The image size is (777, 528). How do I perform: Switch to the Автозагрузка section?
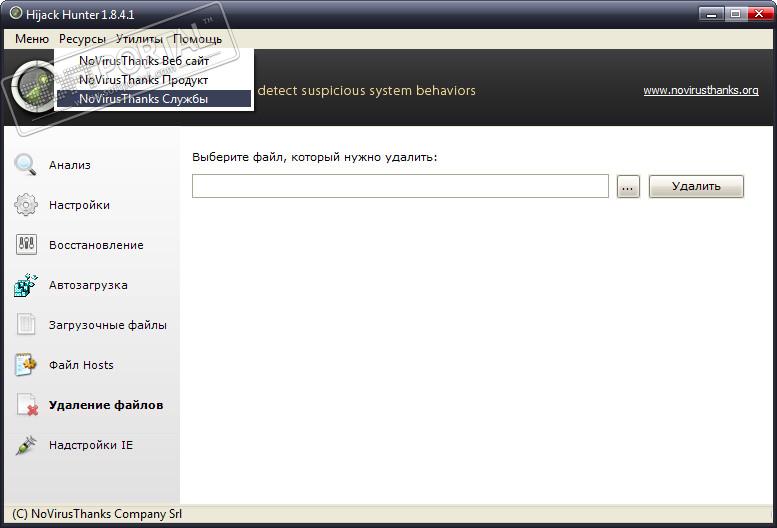[88, 285]
